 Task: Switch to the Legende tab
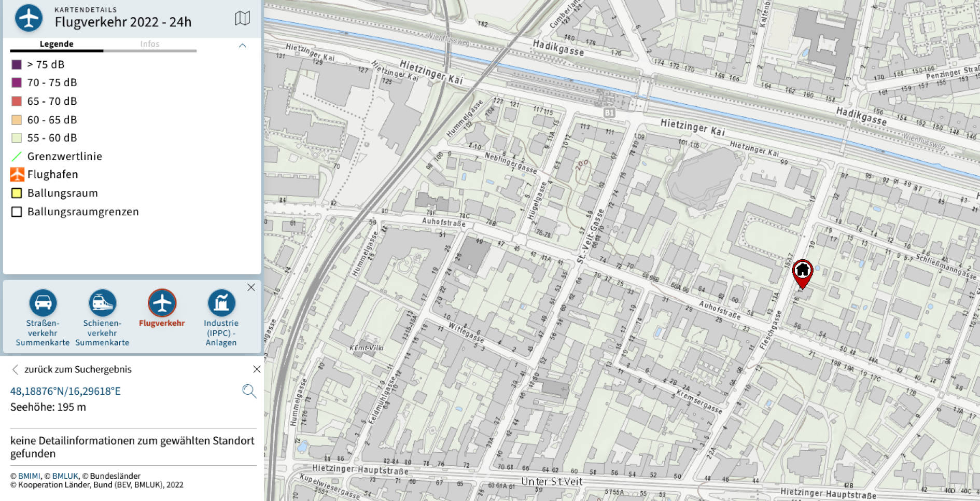tap(57, 44)
